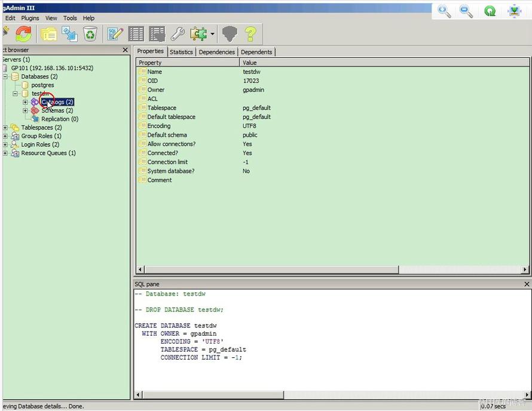Select the GP101 server node
The image size is (532, 411).
(52, 68)
